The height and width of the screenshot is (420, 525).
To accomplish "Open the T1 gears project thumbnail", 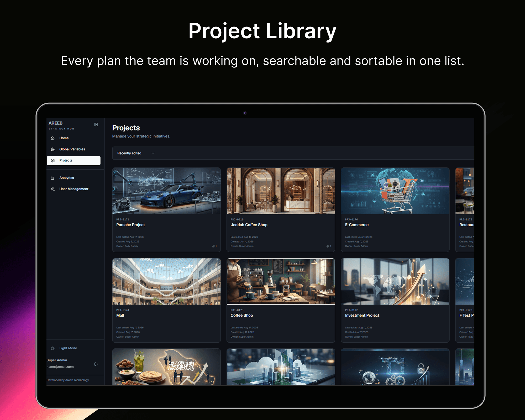I will pyautogui.click(x=395, y=367).
